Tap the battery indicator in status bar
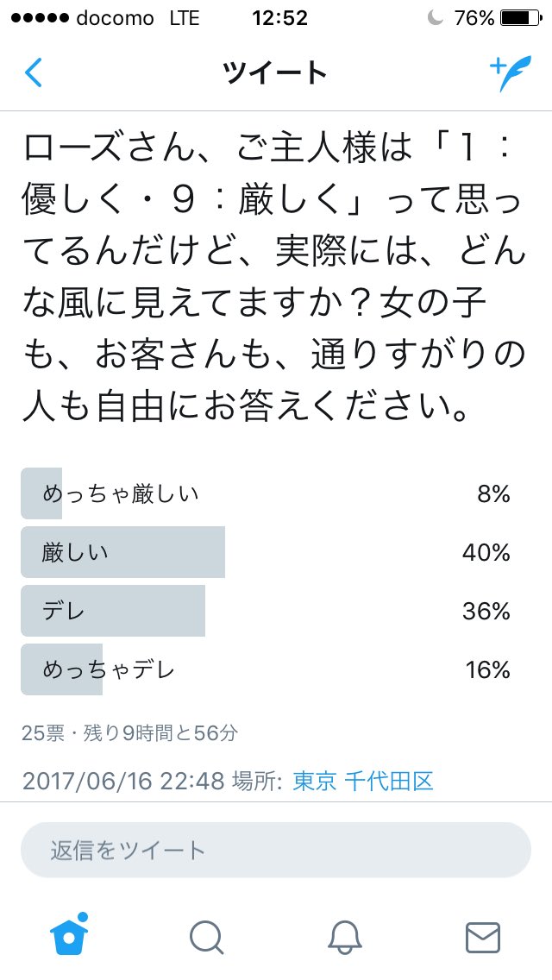This screenshot has height=980, width=552. tap(523, 18)
